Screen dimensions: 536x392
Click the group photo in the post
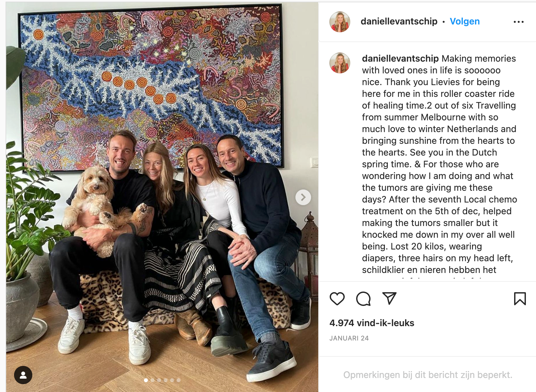tap(162, 197)
